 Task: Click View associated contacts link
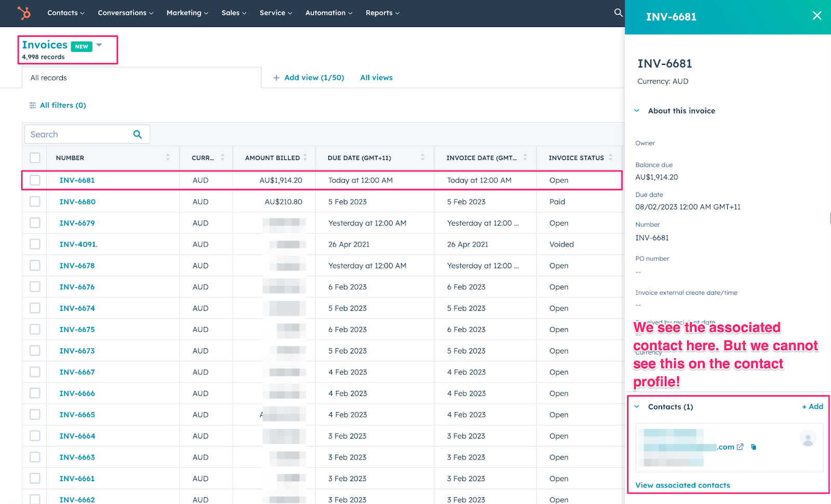pyautogui.click(x=682, y=485)
